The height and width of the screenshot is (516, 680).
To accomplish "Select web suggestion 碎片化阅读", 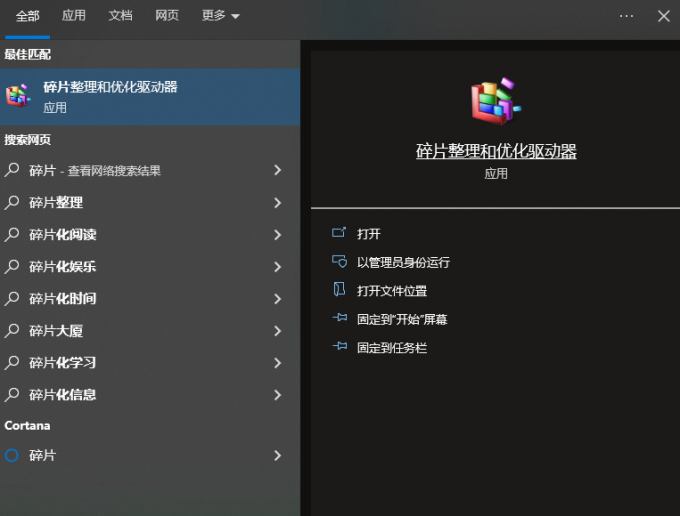I will (150, 235).
